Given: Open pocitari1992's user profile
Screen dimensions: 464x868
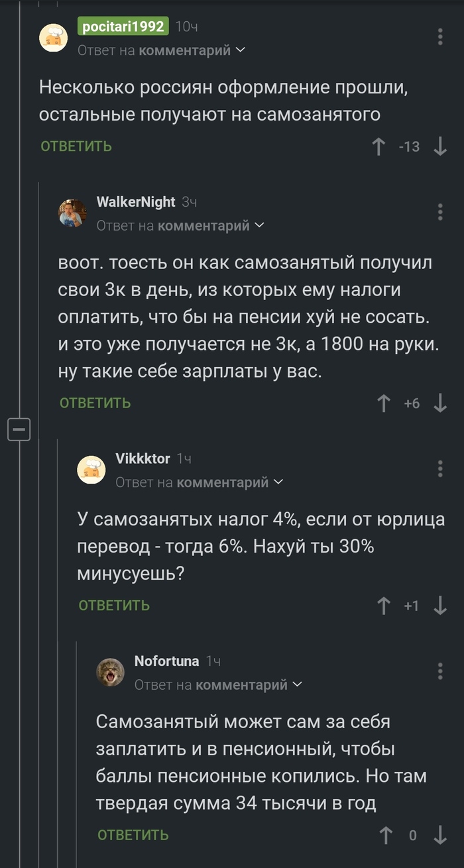Looking at the screenshot, I should click(x=123, y=27).
